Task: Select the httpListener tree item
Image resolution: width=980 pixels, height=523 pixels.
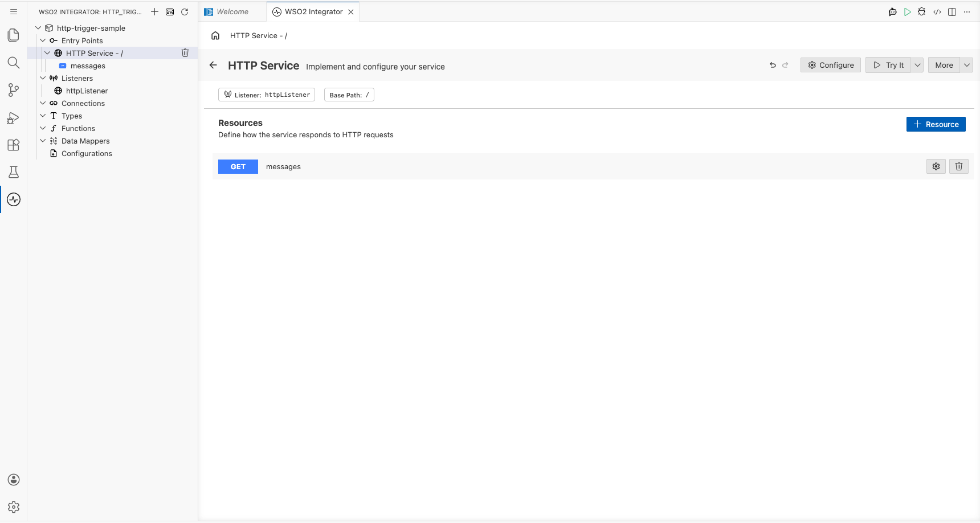Action: 87,91
